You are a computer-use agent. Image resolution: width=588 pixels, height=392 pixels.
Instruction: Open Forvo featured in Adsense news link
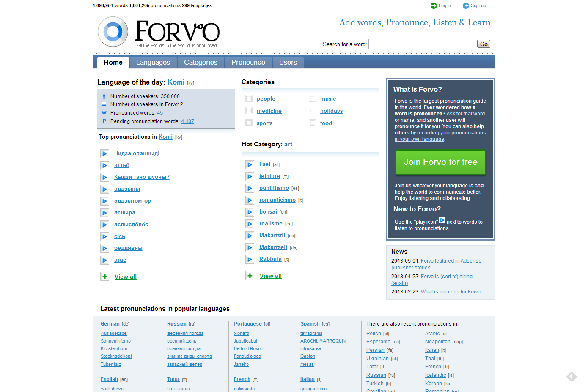(451, 261)
